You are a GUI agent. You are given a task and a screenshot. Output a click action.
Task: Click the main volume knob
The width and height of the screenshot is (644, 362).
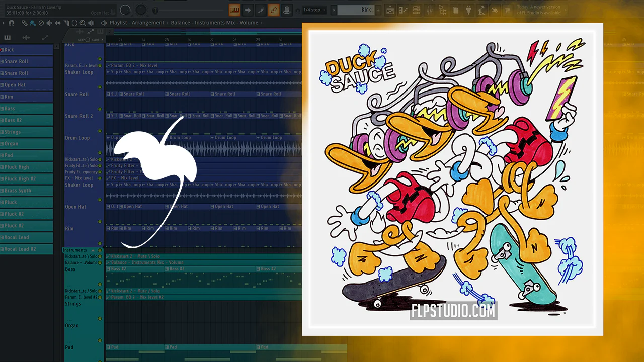tap(126, 10)
